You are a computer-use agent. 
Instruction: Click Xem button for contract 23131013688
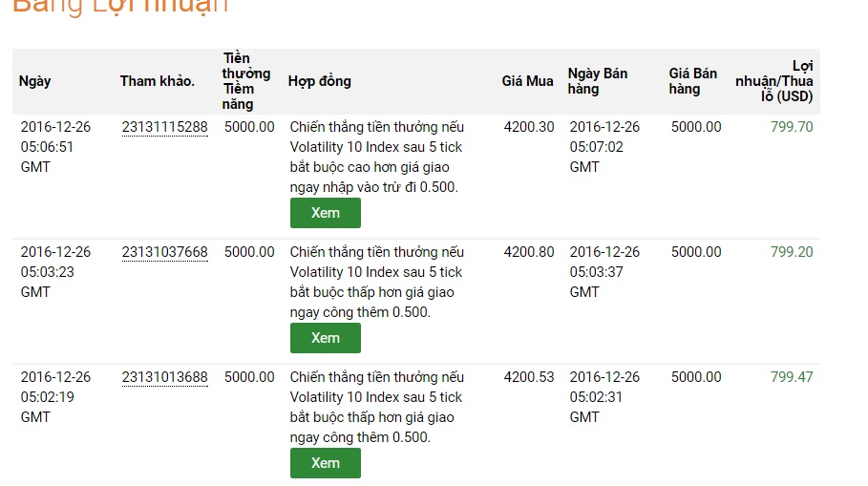(326, 463)
